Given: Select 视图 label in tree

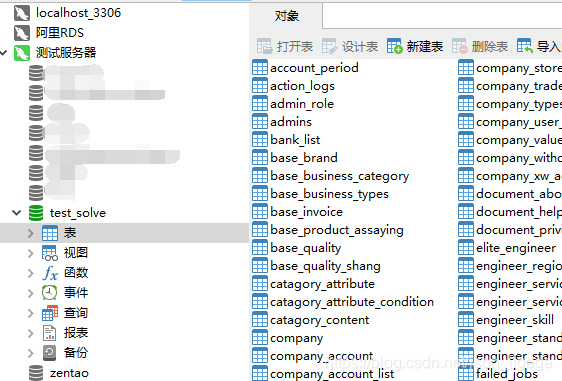Looking at the screenshot, I should pyautogui.click(x=76, y=253).
